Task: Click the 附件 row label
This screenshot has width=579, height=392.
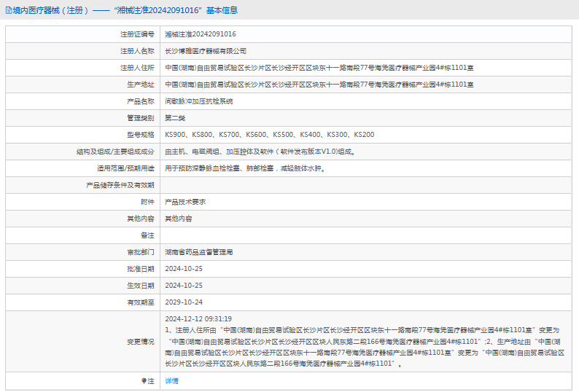Action: (147, 202)
